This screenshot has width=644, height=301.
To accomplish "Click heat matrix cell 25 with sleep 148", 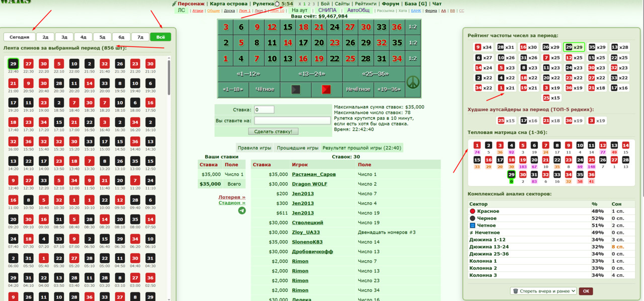I will click(591, 162).
